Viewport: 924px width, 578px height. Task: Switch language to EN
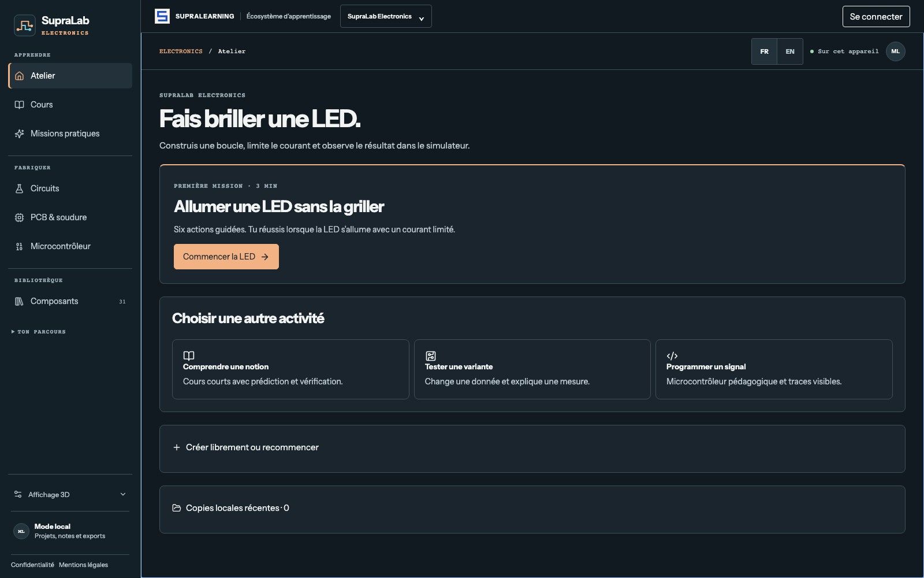pos(790,51)
